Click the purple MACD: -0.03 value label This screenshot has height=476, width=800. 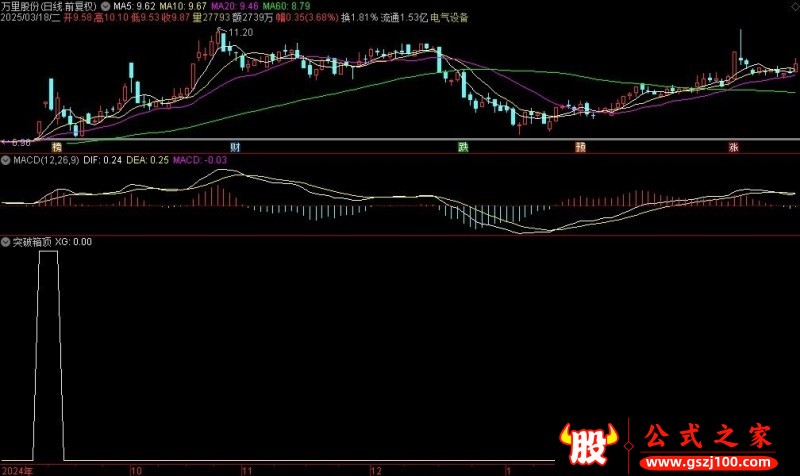click(199, 160)
